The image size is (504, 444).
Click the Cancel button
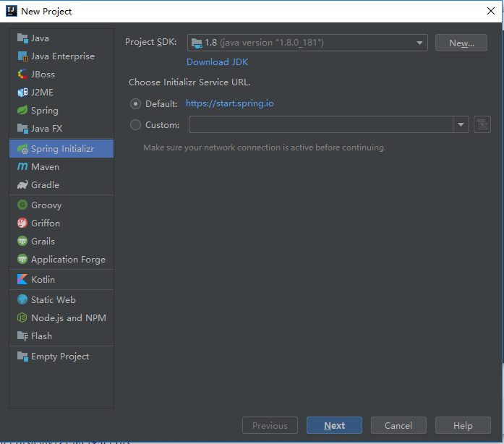[398, 425]
